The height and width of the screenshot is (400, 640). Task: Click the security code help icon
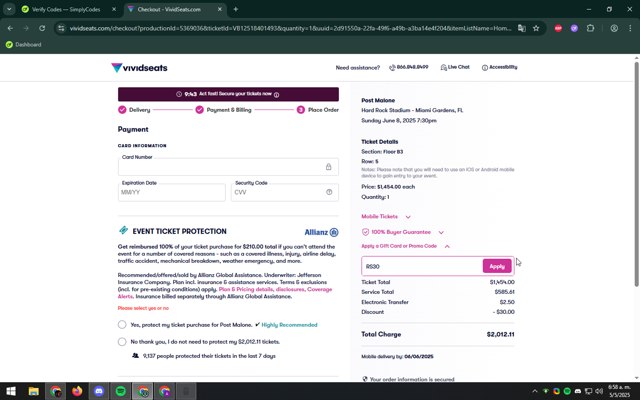329,193
